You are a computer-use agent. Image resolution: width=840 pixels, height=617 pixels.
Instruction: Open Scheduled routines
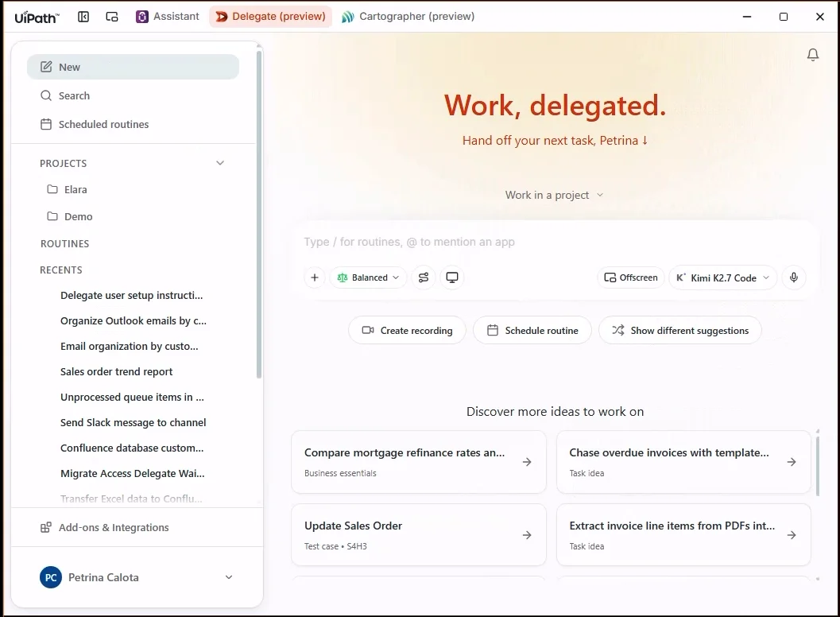[133, 124]
